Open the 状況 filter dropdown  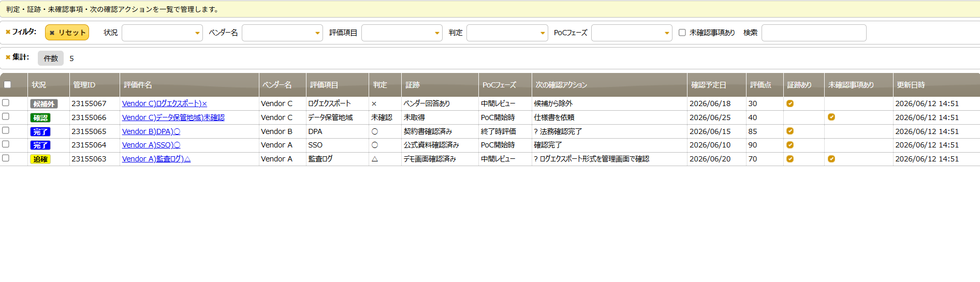coord(162,33)
